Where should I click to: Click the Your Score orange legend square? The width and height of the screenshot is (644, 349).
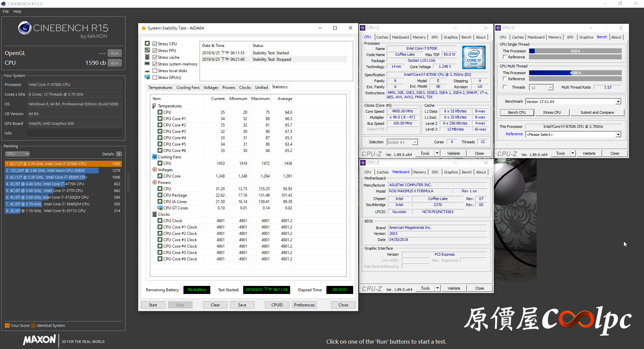[x=7, y=326]
